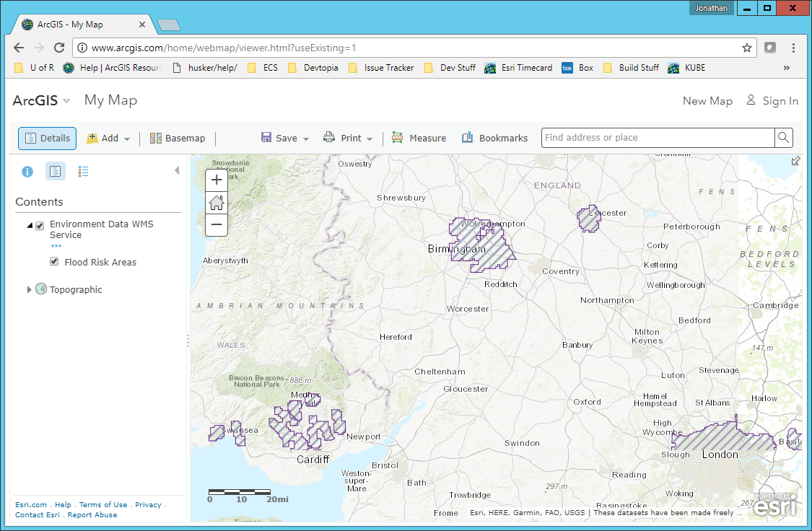Expand the Topographic layer tree item
The width and height of the screenshot is (812, 531).
pyautogui.click(x=30, y=289)
